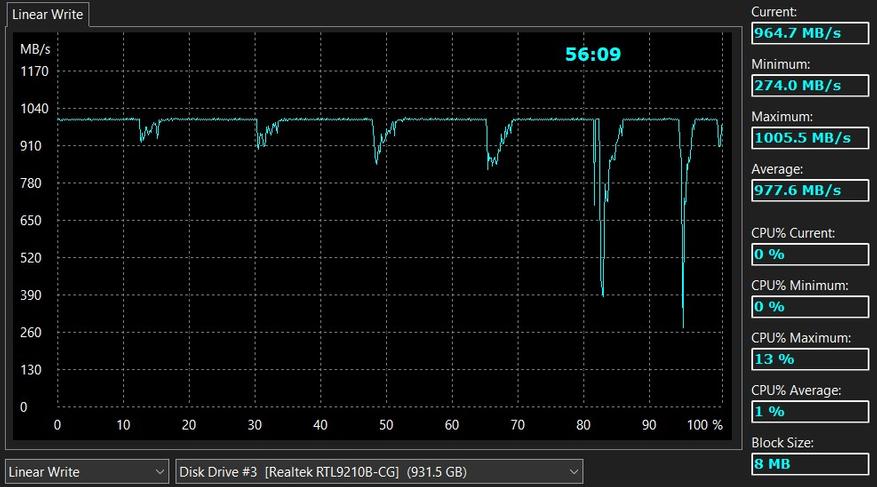Click the Average: label above 977.6 MB/s
This screenshot has width=877, height=487.
click(777, 169)
